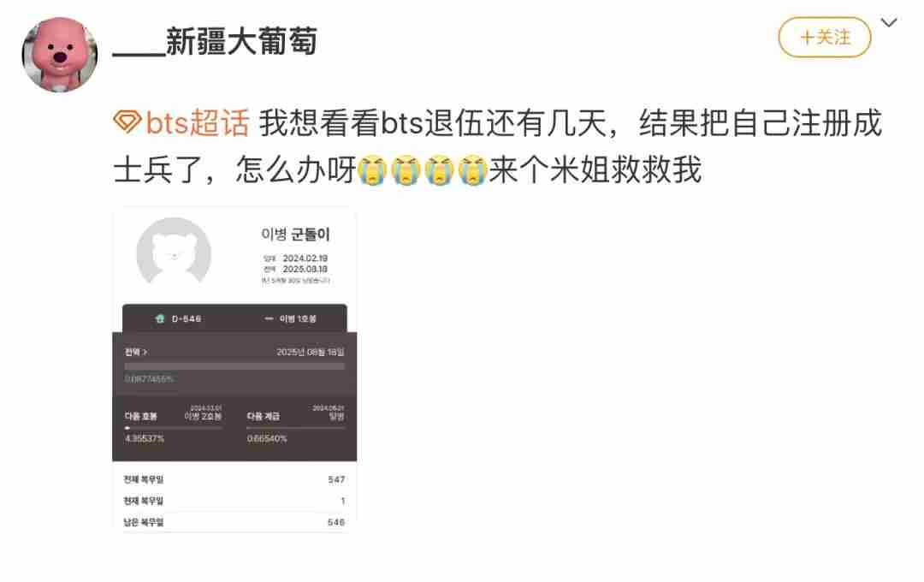The height and width of the screenshot is (582, 924).
Task: Click the first crying emoji
Action: pos(372,169)
